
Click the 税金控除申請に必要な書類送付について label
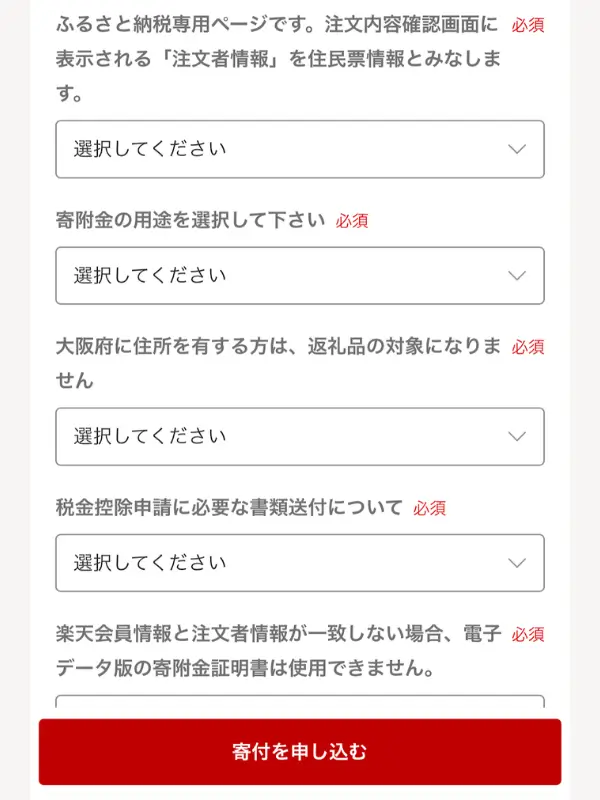[x=229, y=507]
